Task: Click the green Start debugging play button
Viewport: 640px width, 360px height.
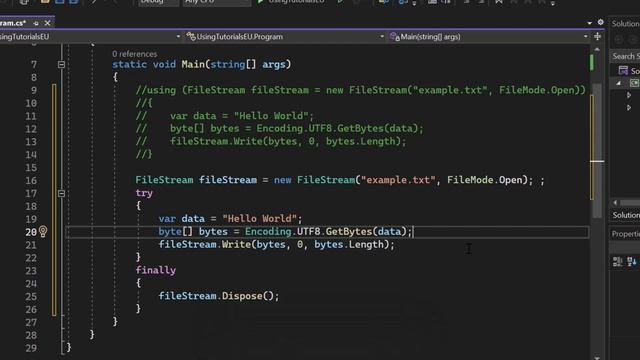Action: (260, 2)
